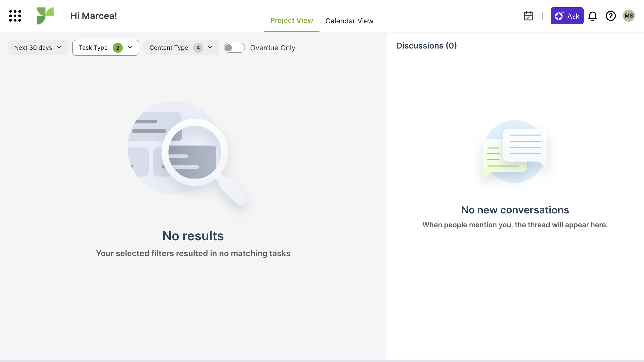The height and width of the screenshot is (362, 644).
Task: Click the magnifying glass no-results illustration
Action: pos(187,153)
